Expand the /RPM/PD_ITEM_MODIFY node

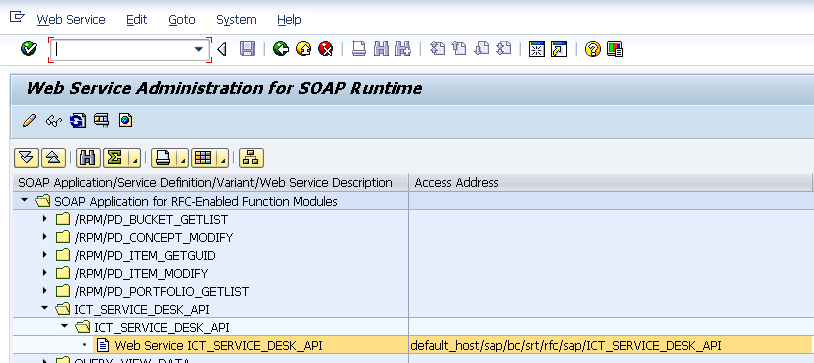[x=45, y=273]
